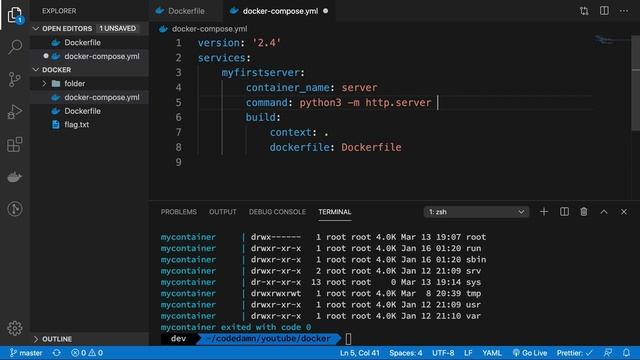Click the Open Changes compare icon

coord(584,11)
